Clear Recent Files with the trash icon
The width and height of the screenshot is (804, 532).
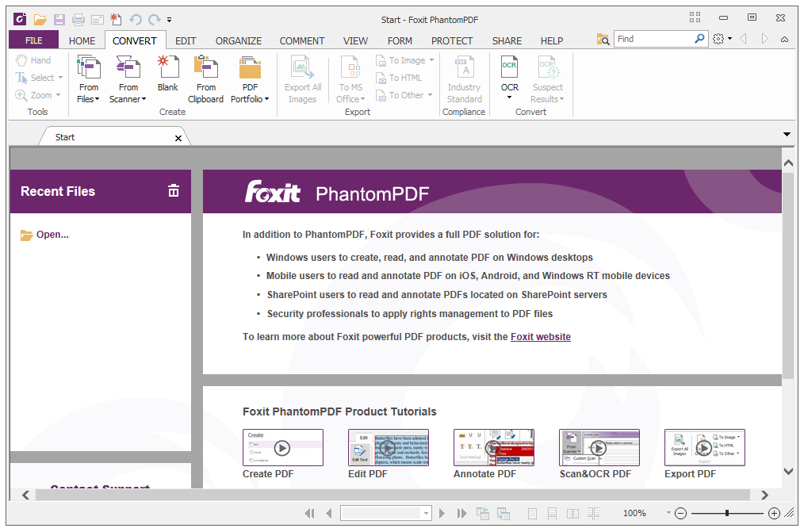click(x=174, y=190)
